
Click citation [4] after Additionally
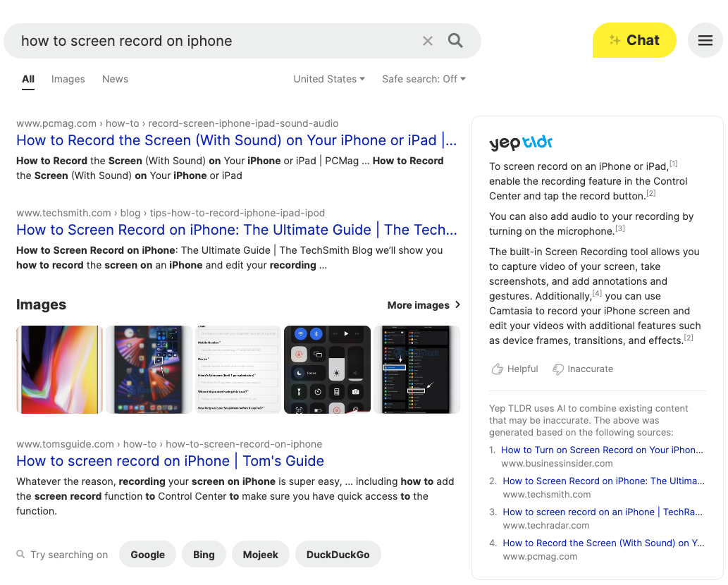pyautogui.click(x=597, y=293)
